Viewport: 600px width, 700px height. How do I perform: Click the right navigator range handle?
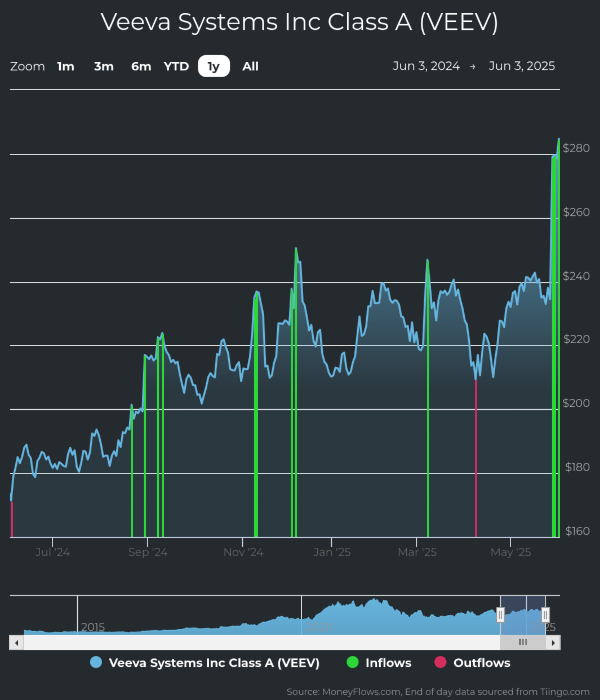(545, 615)
